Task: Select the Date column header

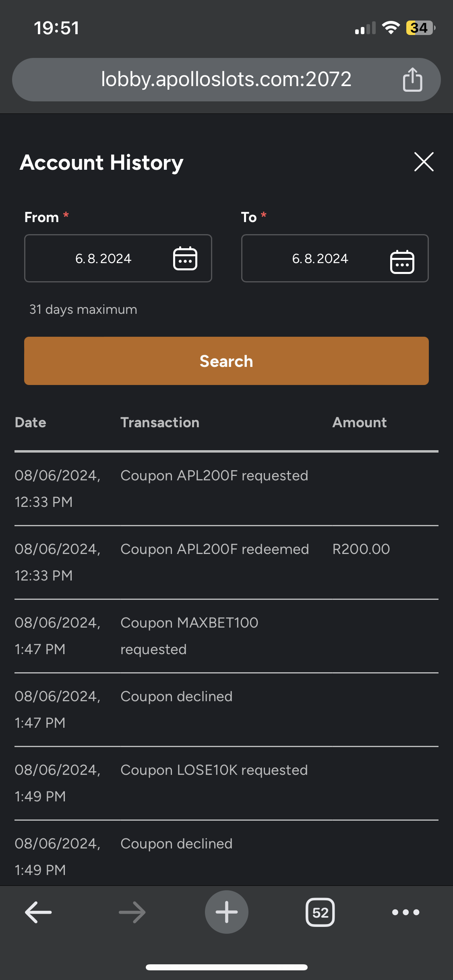Action: (x=31, y=422)
